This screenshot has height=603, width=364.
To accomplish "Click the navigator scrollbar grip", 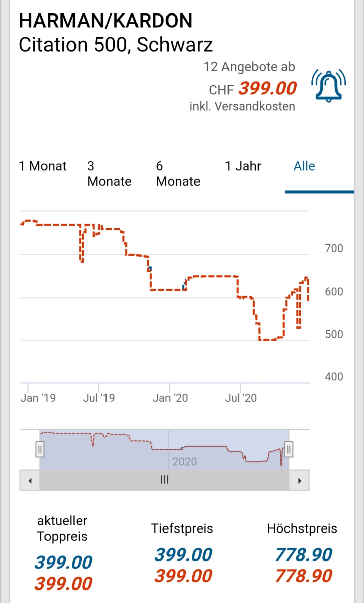I will pos(164,480).
